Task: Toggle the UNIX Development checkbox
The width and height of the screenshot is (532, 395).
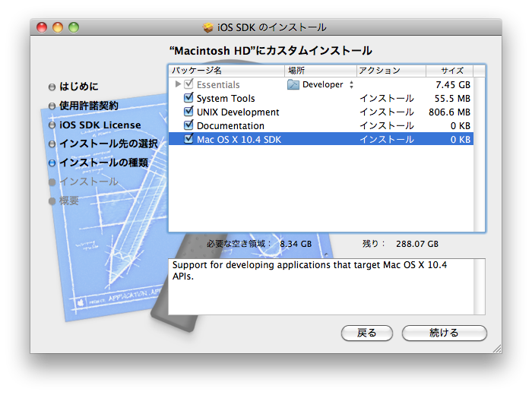Action: [188, 112]
